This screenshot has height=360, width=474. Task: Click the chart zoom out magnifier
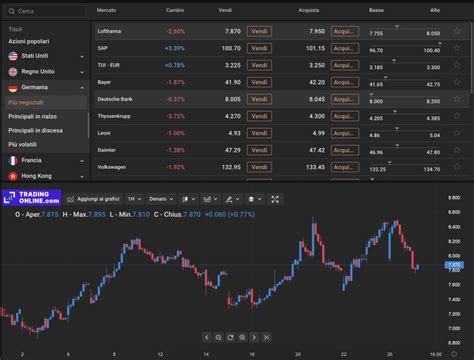pyautogui.click(x=218, y=337)
